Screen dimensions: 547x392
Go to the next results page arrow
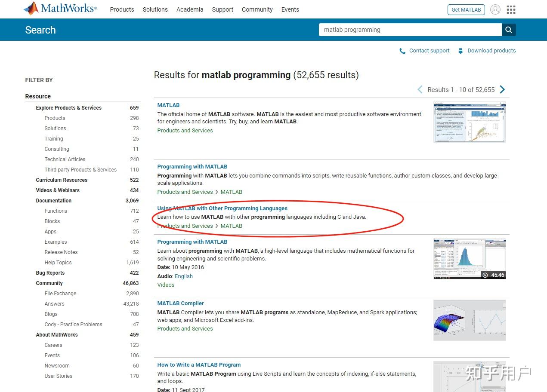click(502, 89)
